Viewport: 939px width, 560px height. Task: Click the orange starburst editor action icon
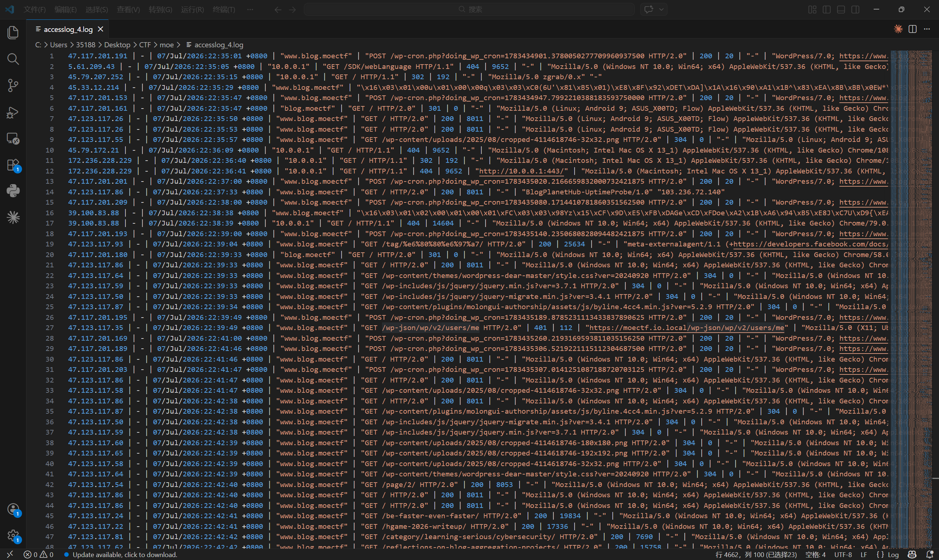[898, 29]
